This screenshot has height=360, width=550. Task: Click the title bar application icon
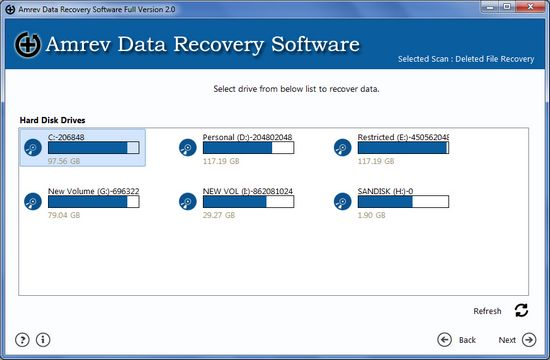click(10, 9)
